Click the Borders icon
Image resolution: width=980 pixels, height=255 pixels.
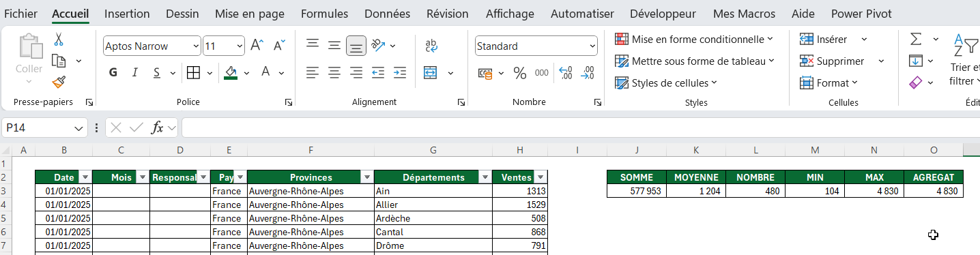pyautogui.click(x=193, y=72)
